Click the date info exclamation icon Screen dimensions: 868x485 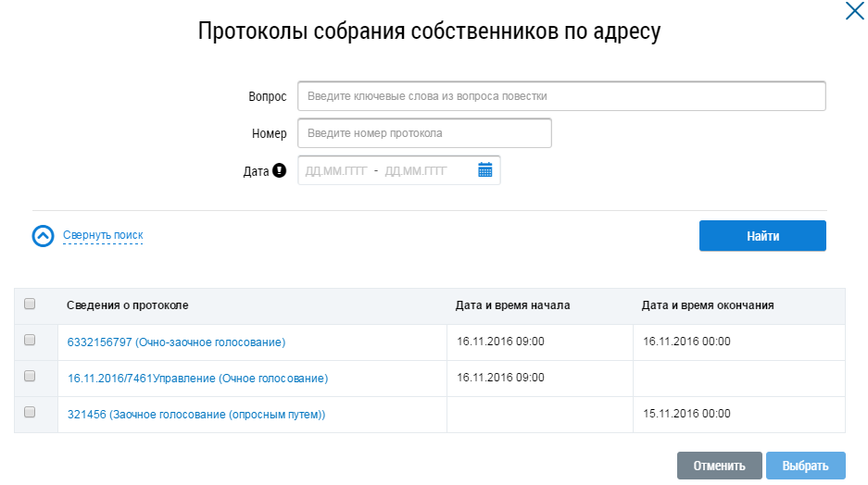click(280, 170)
